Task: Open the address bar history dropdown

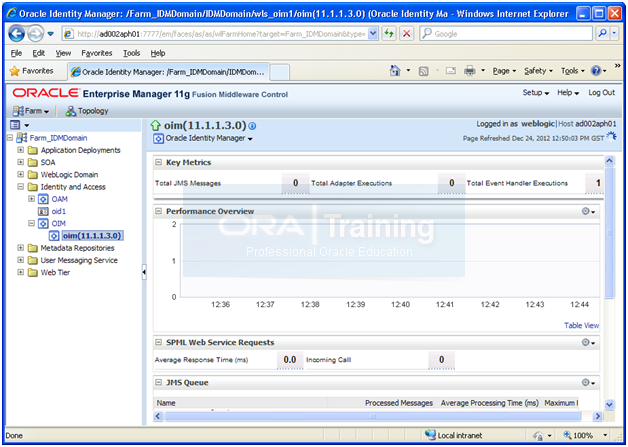Action: coord(373,34)
